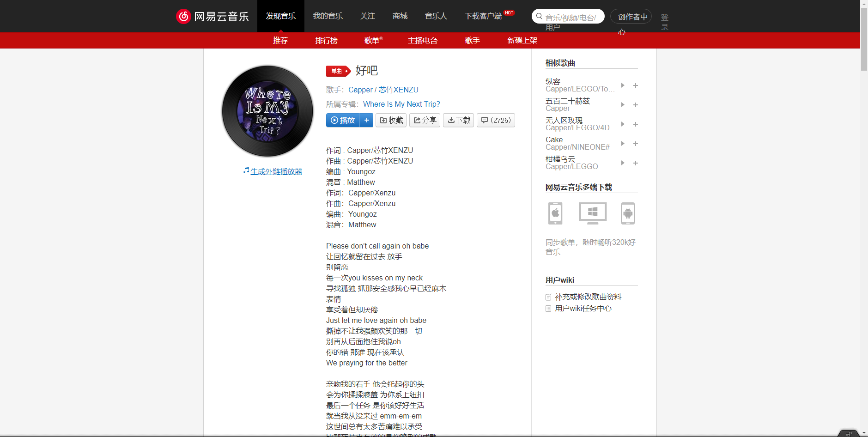Add similar song Cake to playlist
The width and height of the screenshot is (868, 437).
(636, 144)
